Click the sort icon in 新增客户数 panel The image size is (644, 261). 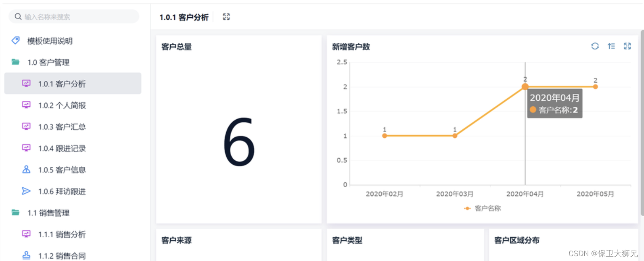[611, 46]
